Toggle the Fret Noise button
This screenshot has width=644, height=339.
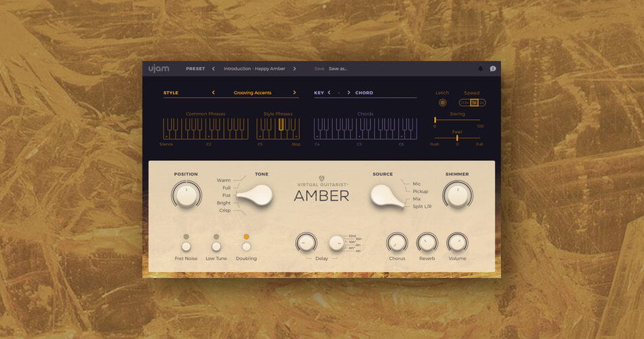point(186,247)
